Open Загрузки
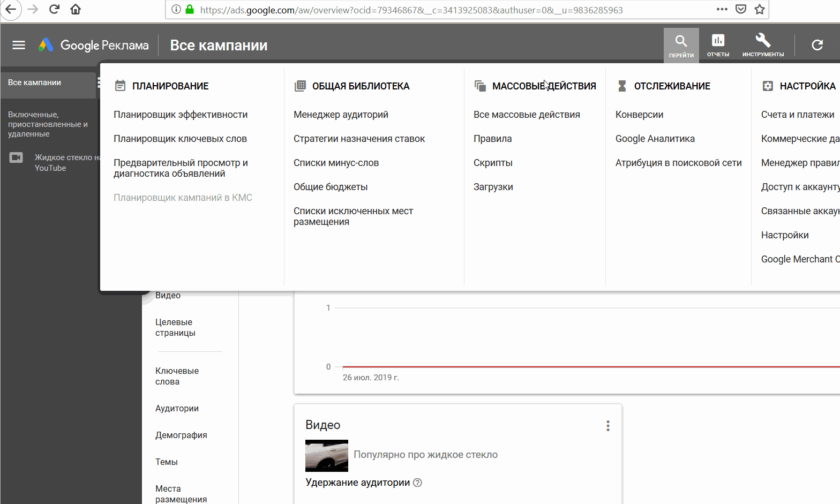 493,187
